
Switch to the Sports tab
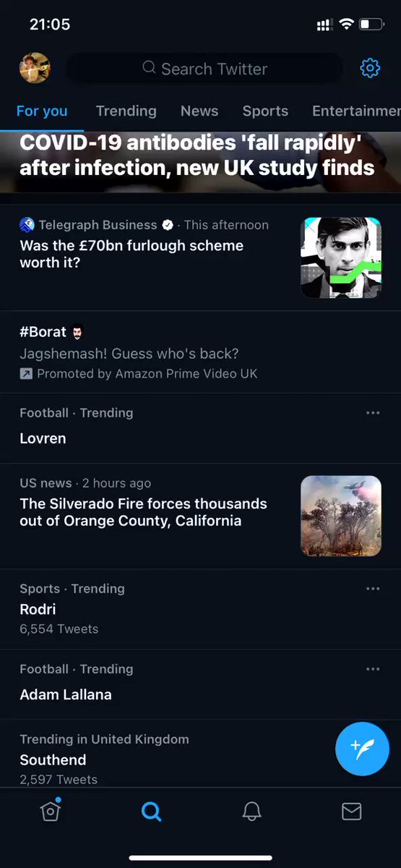[x=265, y=111]
